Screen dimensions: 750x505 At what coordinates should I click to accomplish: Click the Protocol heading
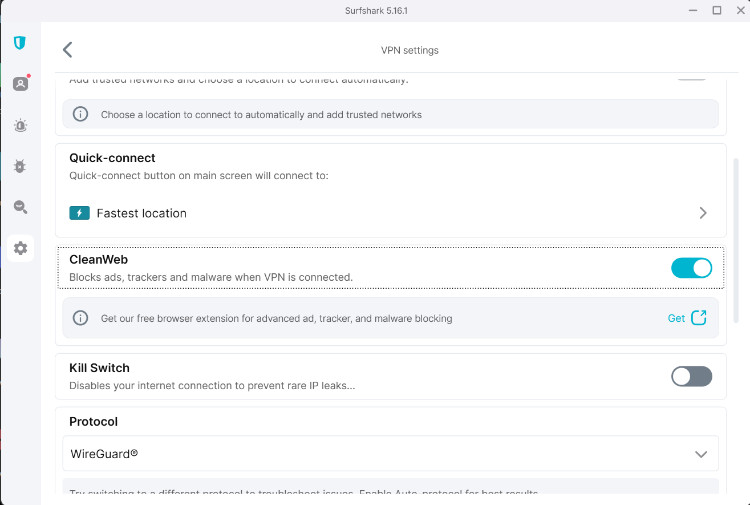(x=93, y=421)
